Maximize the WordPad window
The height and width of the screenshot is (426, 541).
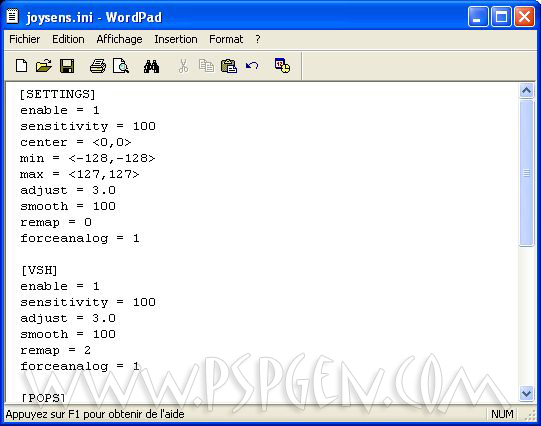[501, 16]
